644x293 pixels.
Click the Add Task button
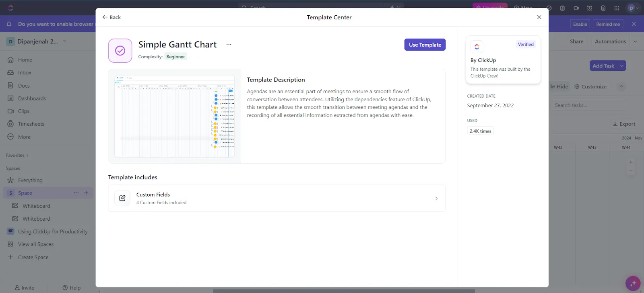click(x=603, y=66)
